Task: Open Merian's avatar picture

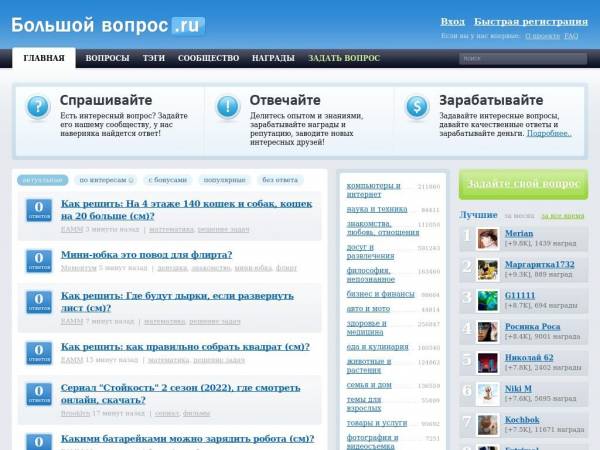Action: click(x=488, y=239)
